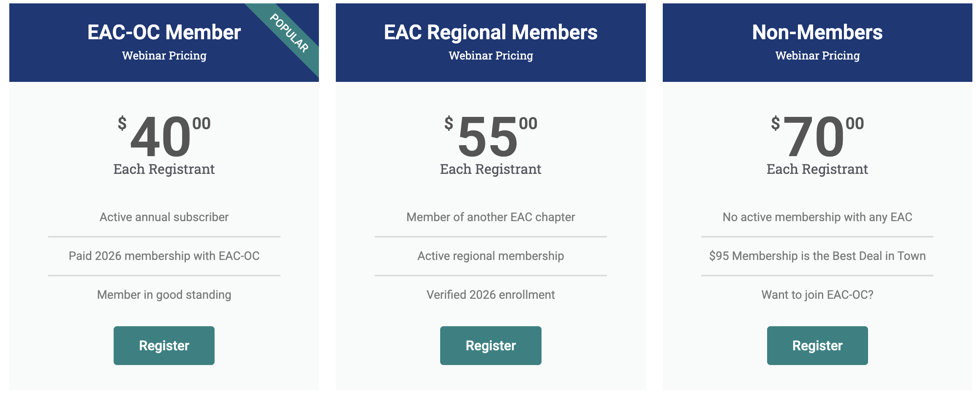Click Register under the EAC-OC Member plan
980x395 pixels.
click(x=164, y=346)
